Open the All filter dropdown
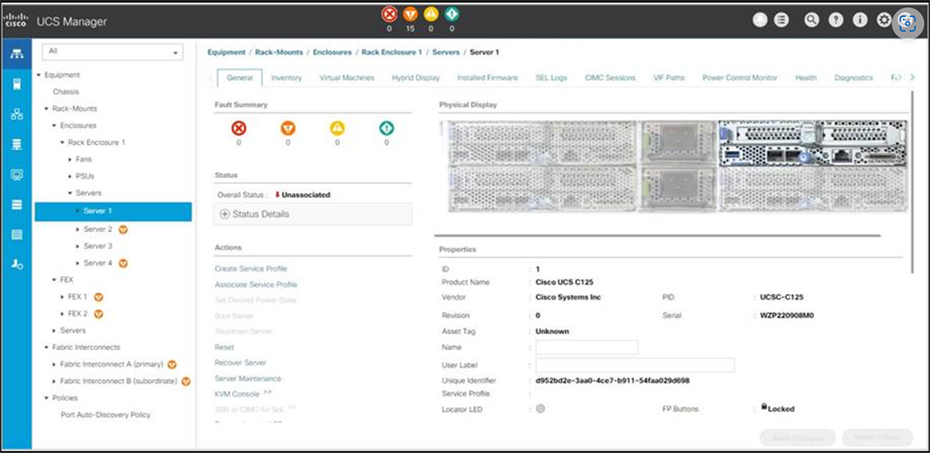This screenshot has height=453, width=930. [x=113, y=52]
